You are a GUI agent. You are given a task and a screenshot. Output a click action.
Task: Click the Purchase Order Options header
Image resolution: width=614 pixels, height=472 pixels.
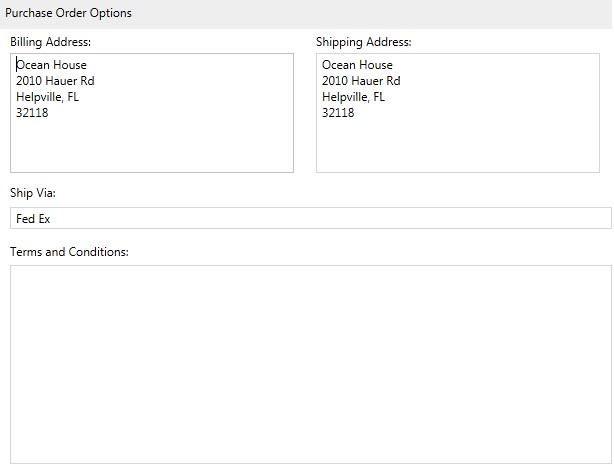(x=68, y=13)
